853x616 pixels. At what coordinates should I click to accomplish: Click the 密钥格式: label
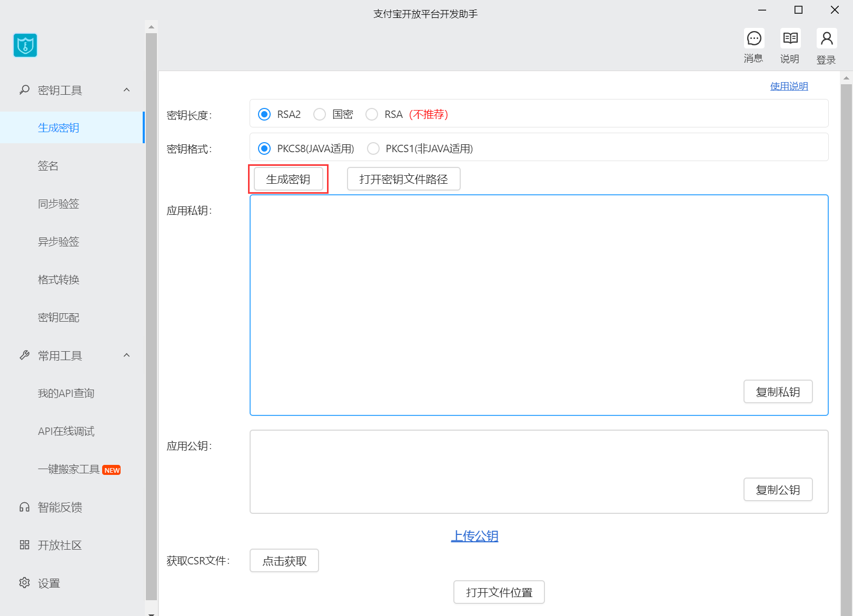point(189,149)
